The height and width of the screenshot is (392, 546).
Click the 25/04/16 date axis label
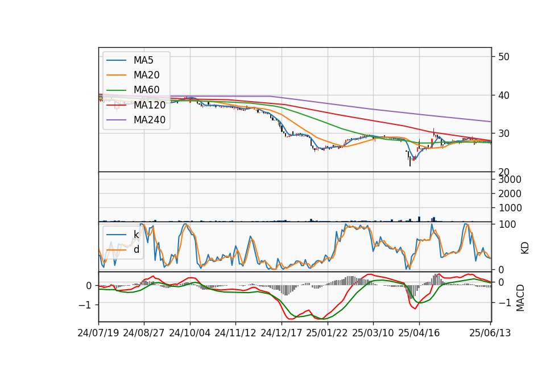click(x=419, y=333)
